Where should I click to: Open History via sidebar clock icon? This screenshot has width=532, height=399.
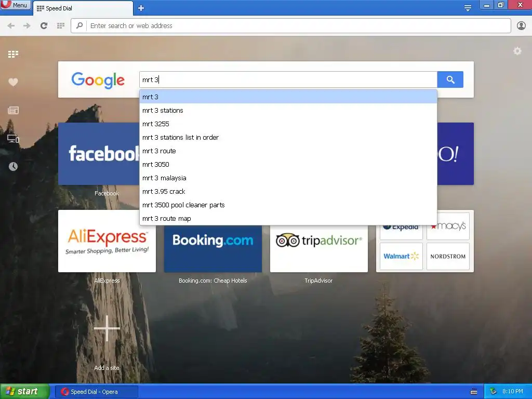pos(13,166)
